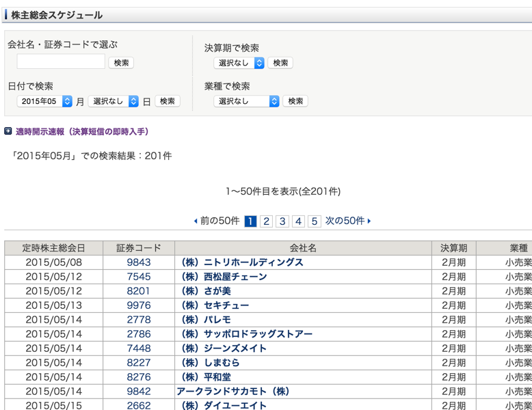Select date cell 2015/05/08
This screenshot has width=532, height=410.
(53, 262)
